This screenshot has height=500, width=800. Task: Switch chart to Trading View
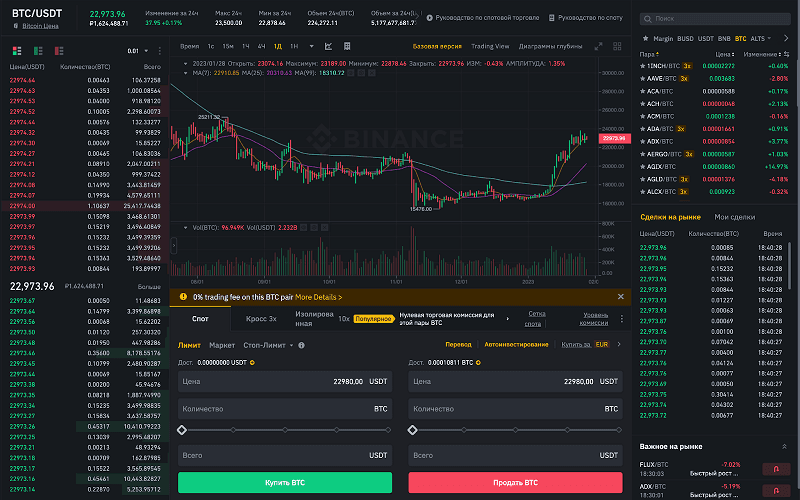(x=490, y=46)
